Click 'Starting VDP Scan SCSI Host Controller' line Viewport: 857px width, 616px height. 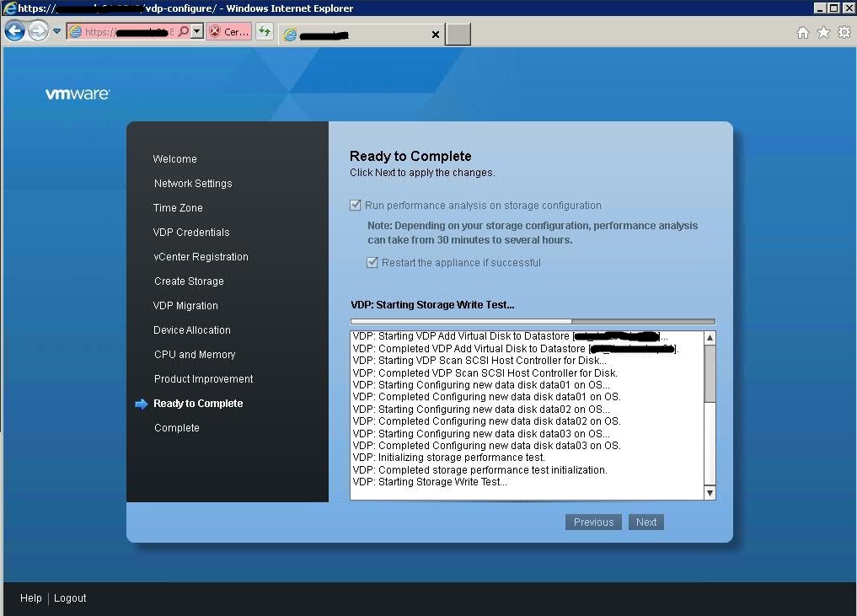coord(479,361)
